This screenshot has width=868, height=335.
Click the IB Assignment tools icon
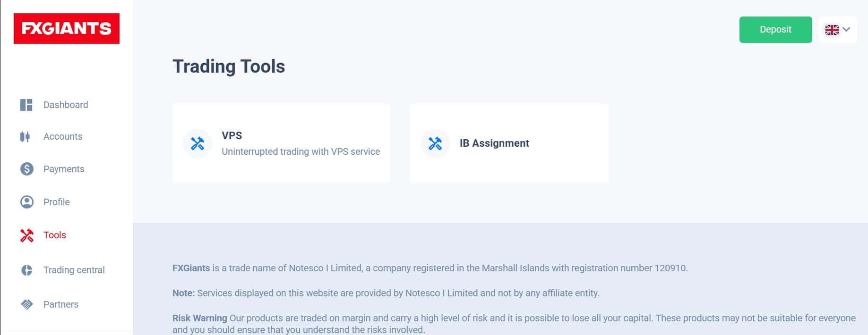click(435, 143)
